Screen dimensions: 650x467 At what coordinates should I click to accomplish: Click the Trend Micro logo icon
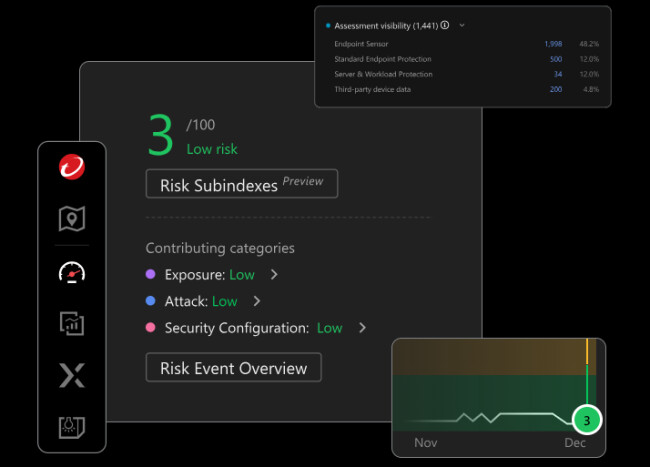[71, 167]
